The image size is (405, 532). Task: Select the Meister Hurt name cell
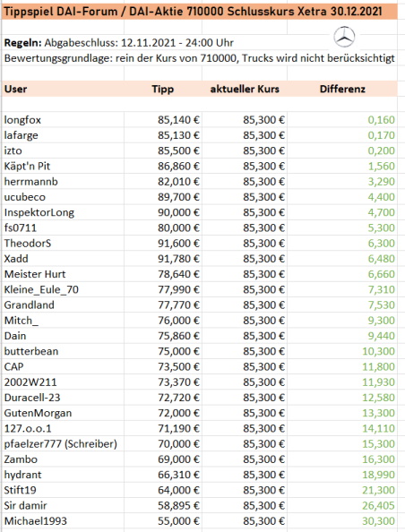[63, 274]
